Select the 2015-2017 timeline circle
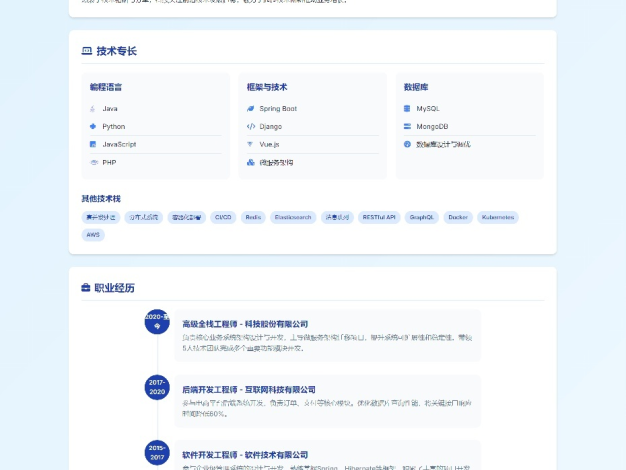Image resolution: width=626 pixels, height=470 pixels. click(157, 452)
